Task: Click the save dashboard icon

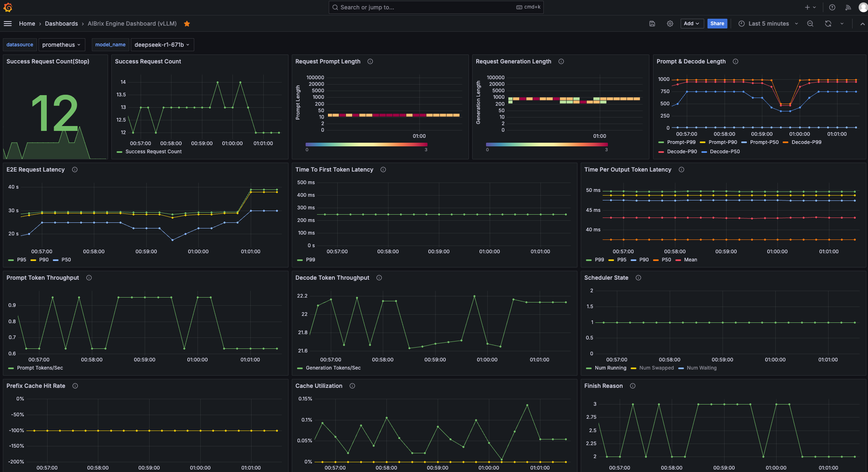Action: 652,24
